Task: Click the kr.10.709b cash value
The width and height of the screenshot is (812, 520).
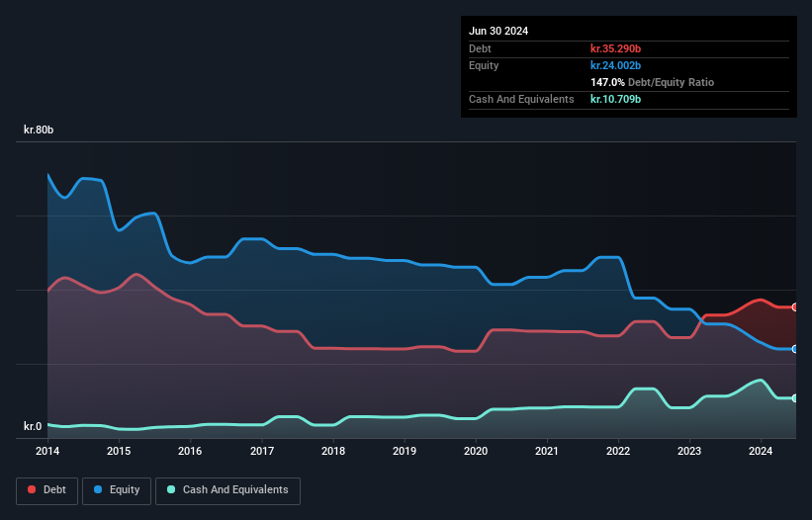Action: (x=616, y=99)
